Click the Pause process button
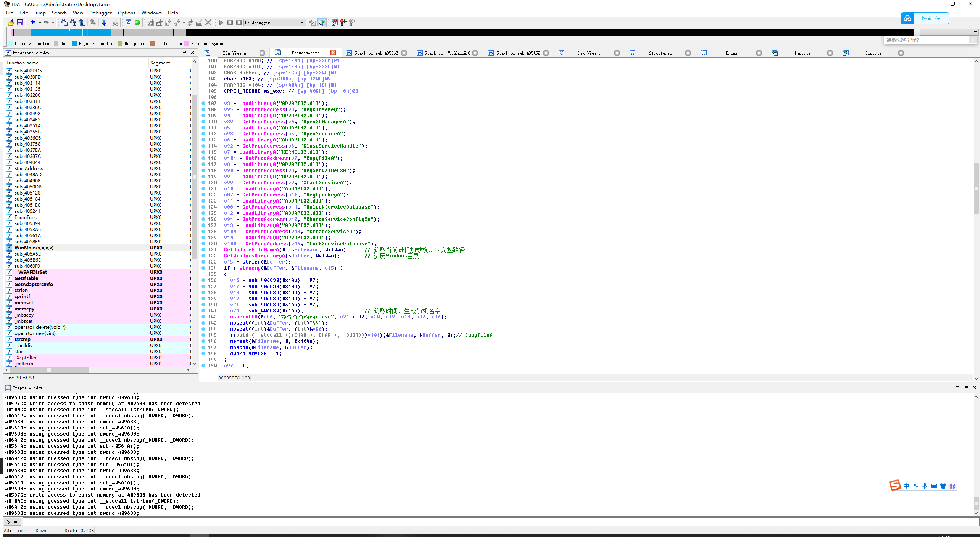The height and width of the screenshot is (537, 980). click(x=230, y=23)
